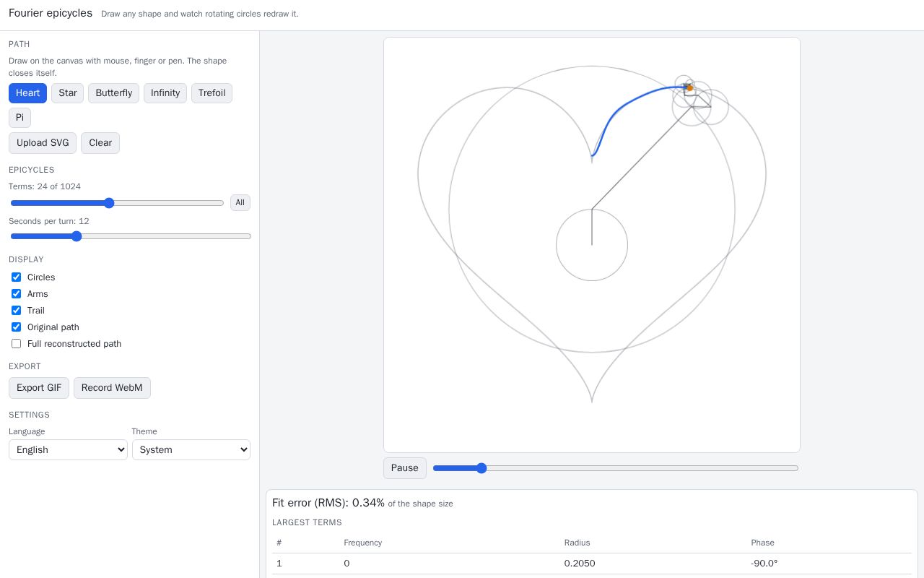Pick the Trefoil preset shape

pyautogui.click(x=212, y=93)
